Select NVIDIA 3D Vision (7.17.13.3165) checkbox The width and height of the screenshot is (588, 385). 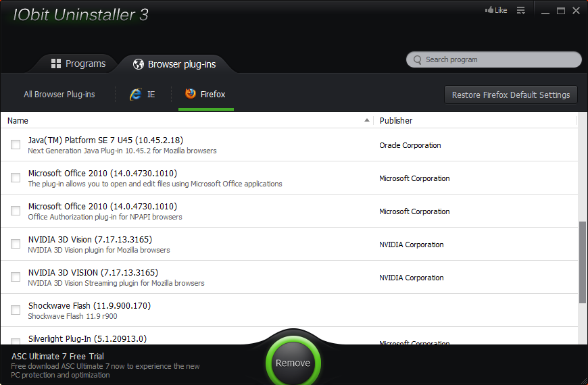coord(16,244)
